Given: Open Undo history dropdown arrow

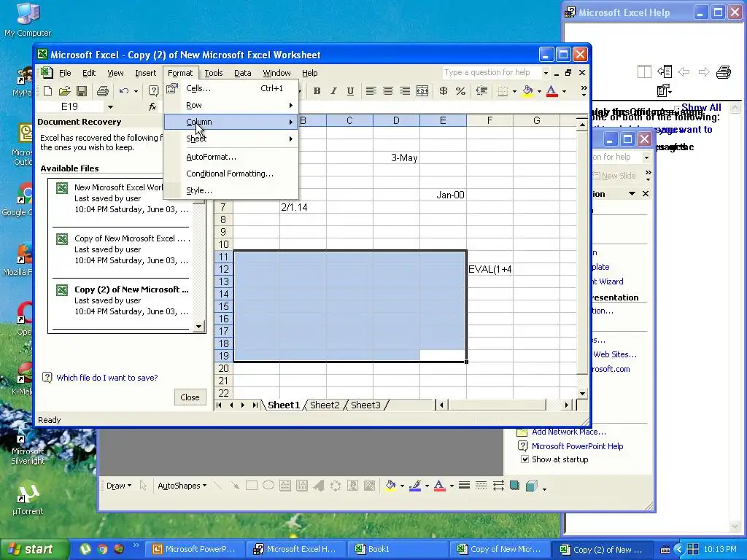Looking at the screenshot, I should click(136, 91).
